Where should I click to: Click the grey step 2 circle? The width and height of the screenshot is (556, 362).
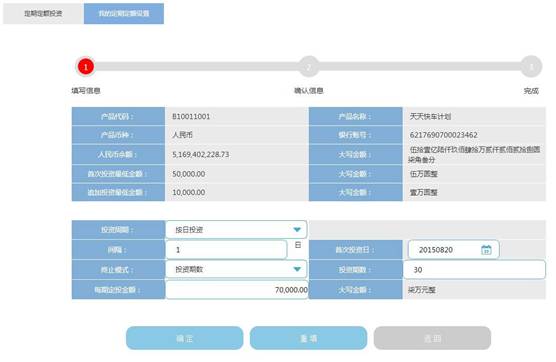(x=309, y=67)
